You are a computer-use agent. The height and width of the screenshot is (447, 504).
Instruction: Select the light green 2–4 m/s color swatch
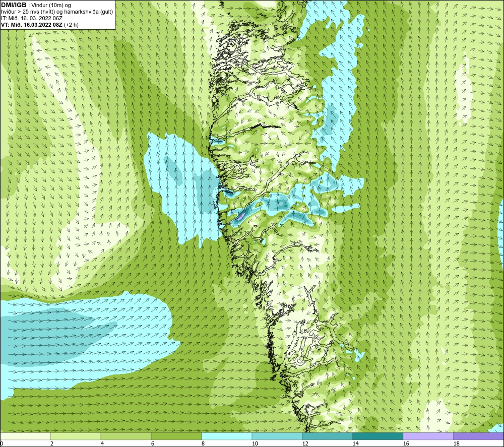click(76, 436)
